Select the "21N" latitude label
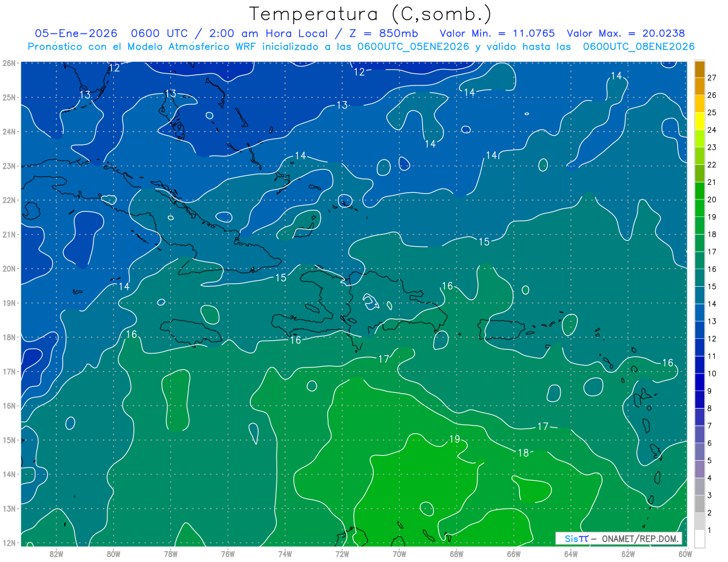Viewport: 728px width, 562px height. (x=9, y=234)
